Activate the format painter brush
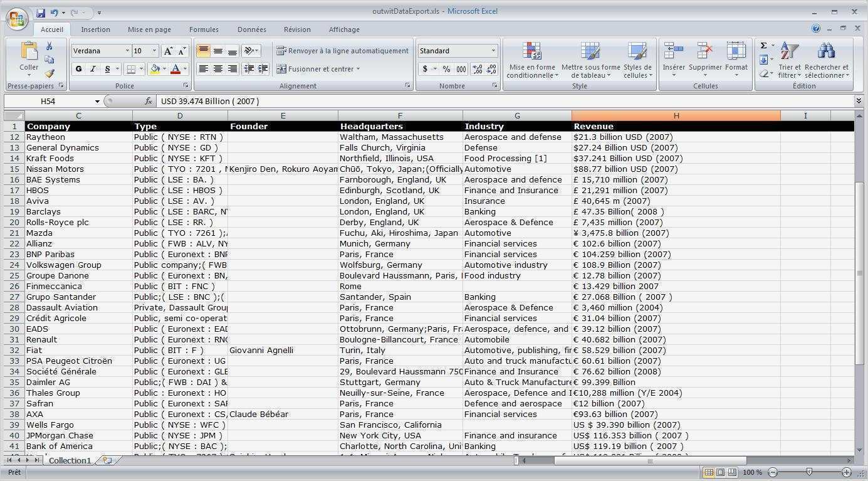This screenshot has height=481, width=868. (50, 73)
